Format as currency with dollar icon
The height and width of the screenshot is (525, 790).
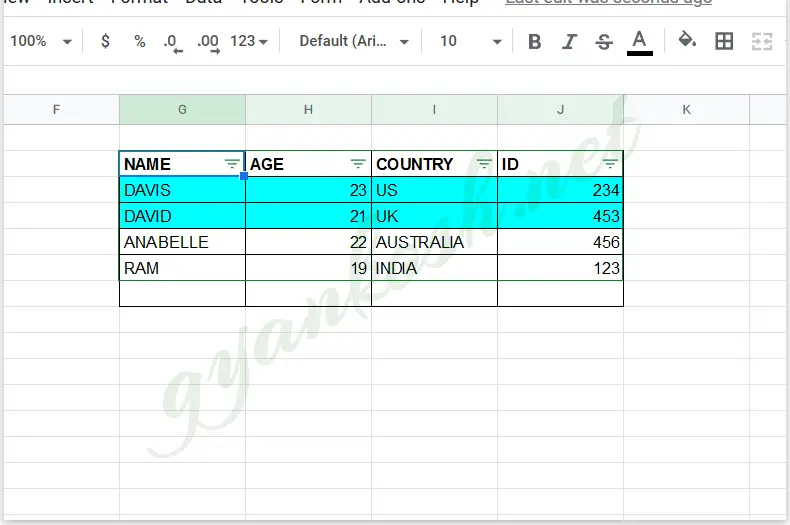(105, 41)
